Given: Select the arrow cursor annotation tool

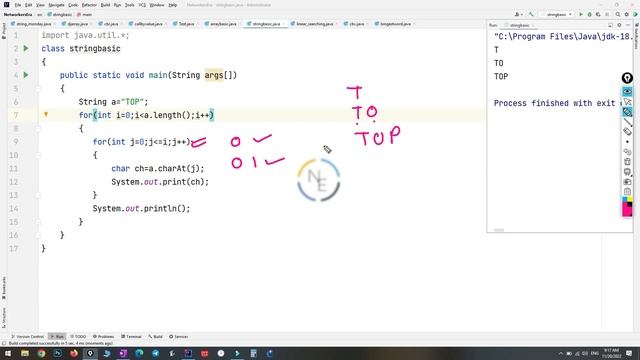Looking at the screenshot, I should [x=627, y=102].
